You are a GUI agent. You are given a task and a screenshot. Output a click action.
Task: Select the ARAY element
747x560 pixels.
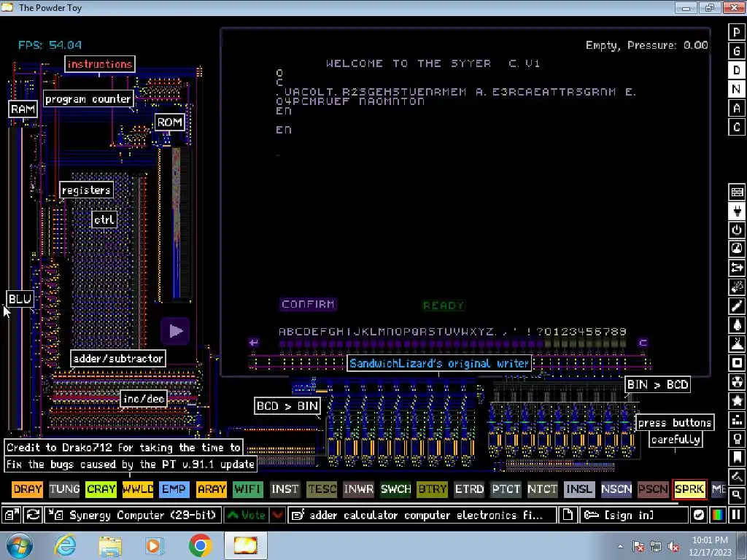pos(211,489)
